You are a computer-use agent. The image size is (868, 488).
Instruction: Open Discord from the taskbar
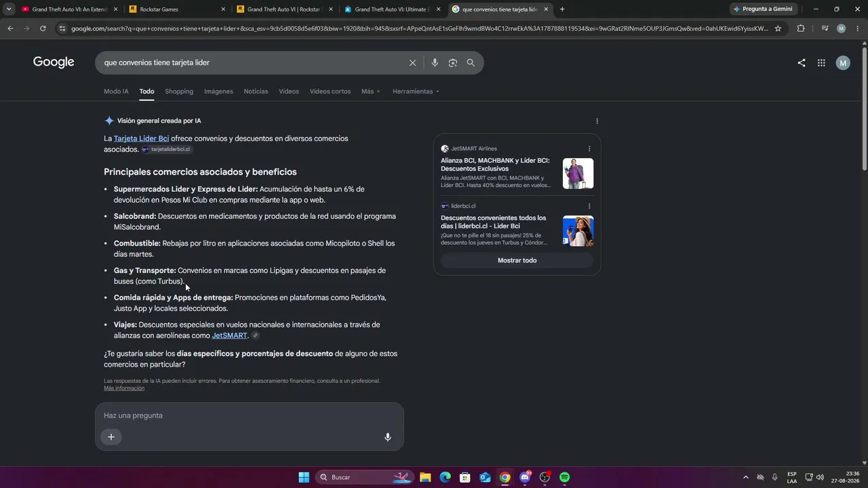(x=525, y=477)
